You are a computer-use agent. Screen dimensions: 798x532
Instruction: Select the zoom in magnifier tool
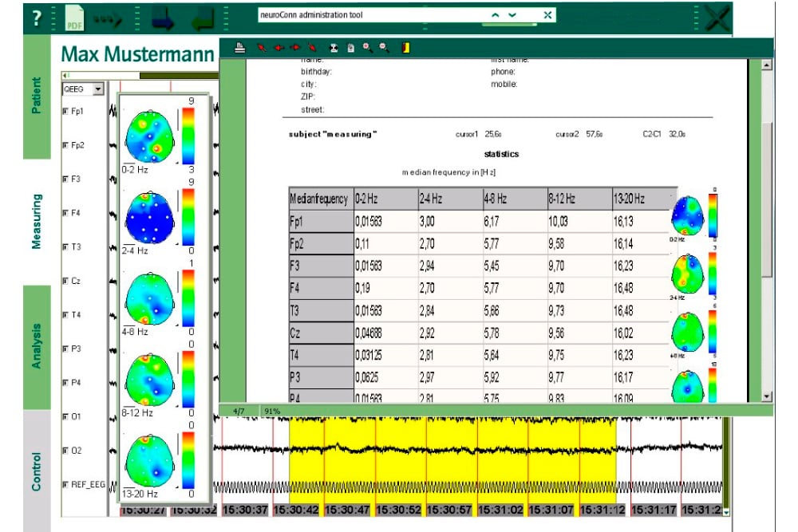pyautogui.click(x=367, y=48)
